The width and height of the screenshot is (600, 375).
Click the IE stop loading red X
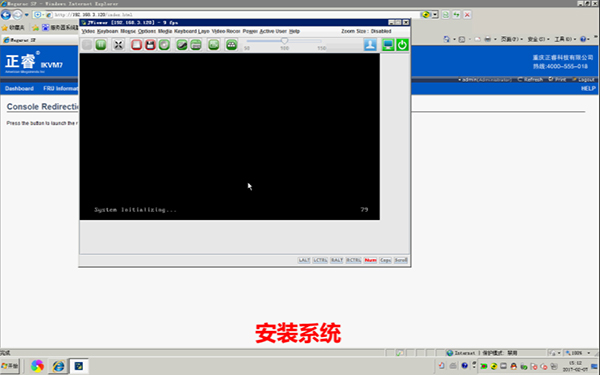(x=467, y=15)
